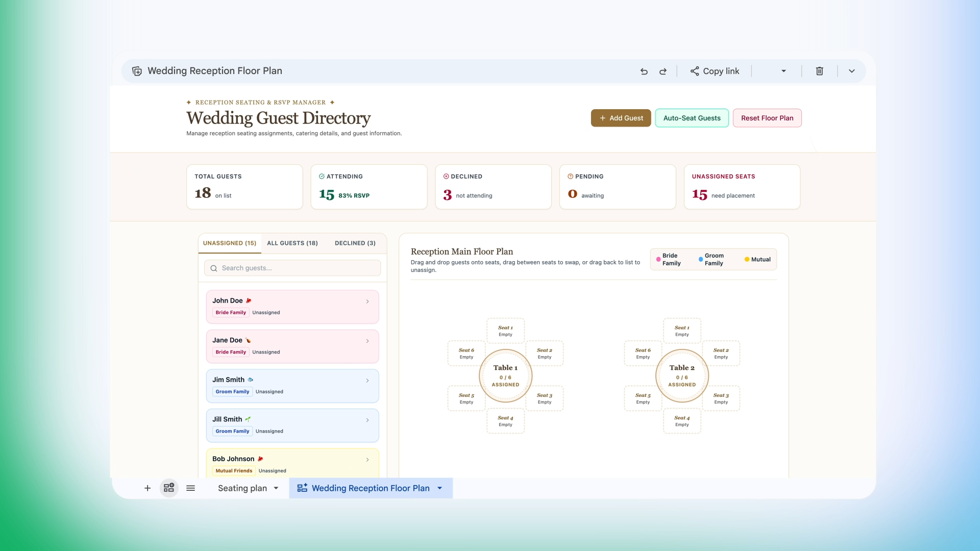The width and height of the screenshot is (980, 551).
Task: Expand Bob Johnson card chevron
Action: coord(367,460)
